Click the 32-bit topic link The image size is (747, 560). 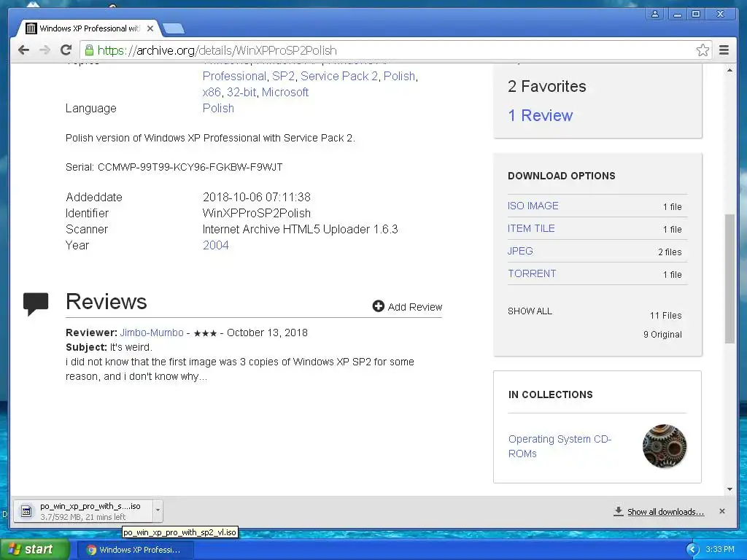point(241,92)
